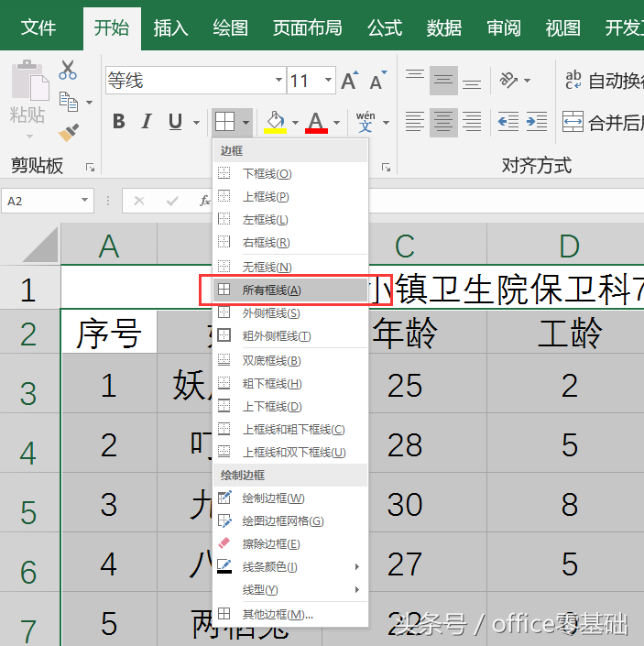Screen dimensions: 644x646
Task: Select 外侧框线(S) outside borders
Action: [x=290, y=313]
